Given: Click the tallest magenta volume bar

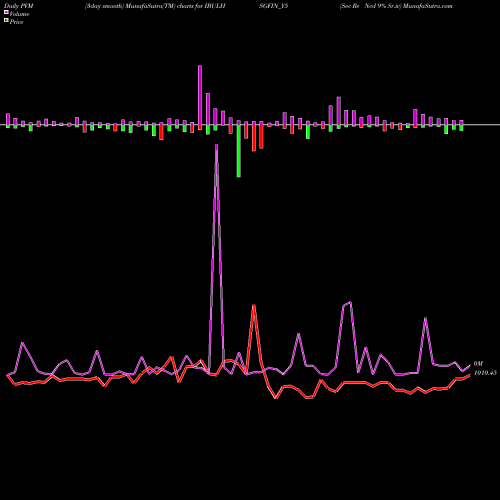Looking at the screenshot, I should tap(200, 95).
